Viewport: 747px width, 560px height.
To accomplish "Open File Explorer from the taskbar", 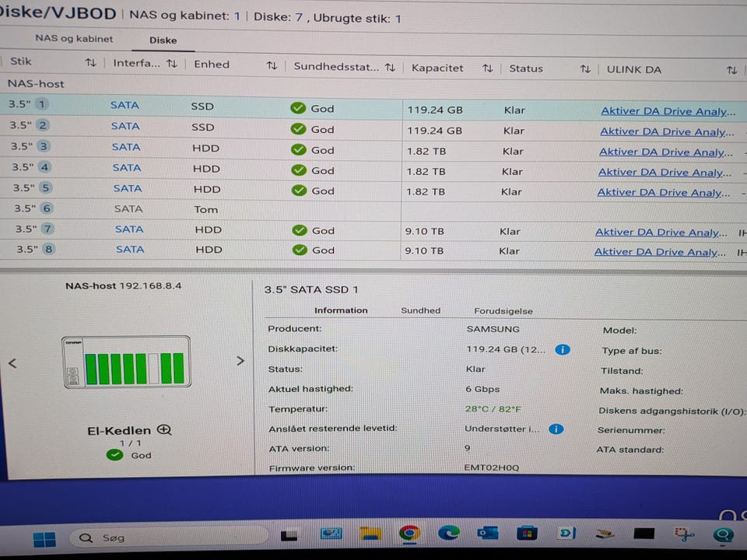I will (370, 534).
